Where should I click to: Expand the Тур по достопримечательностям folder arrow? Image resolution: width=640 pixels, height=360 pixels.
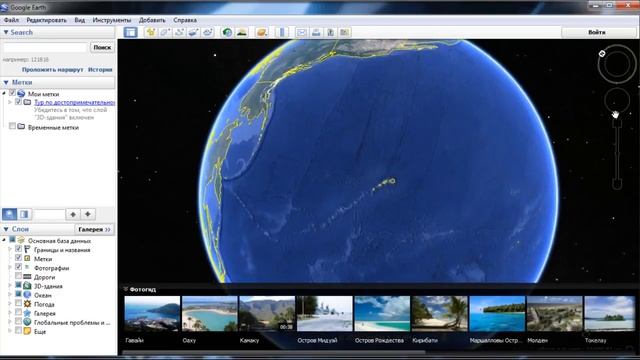(10, 102)
